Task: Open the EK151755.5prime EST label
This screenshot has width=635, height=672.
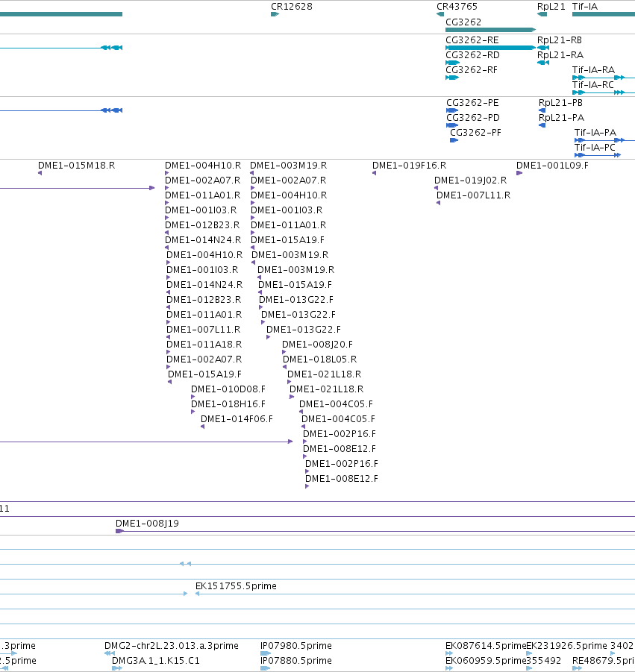Action: click(x=236, y=586)
